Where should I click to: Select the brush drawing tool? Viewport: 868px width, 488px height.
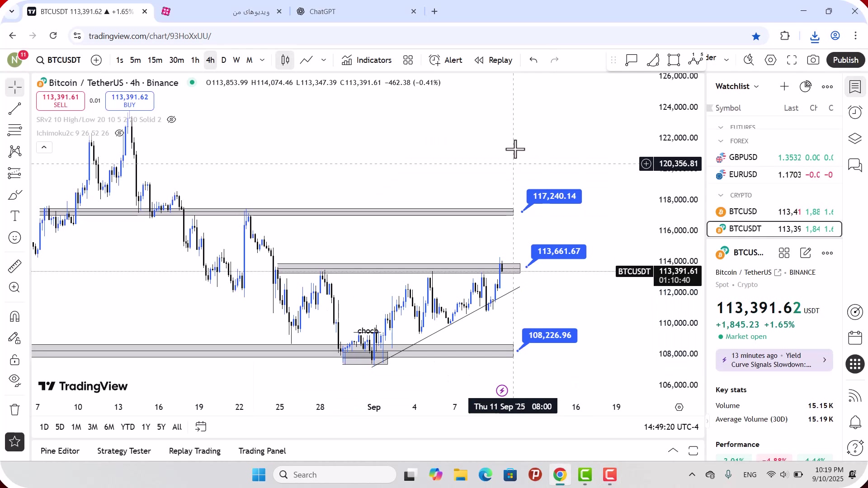point(15,195)
